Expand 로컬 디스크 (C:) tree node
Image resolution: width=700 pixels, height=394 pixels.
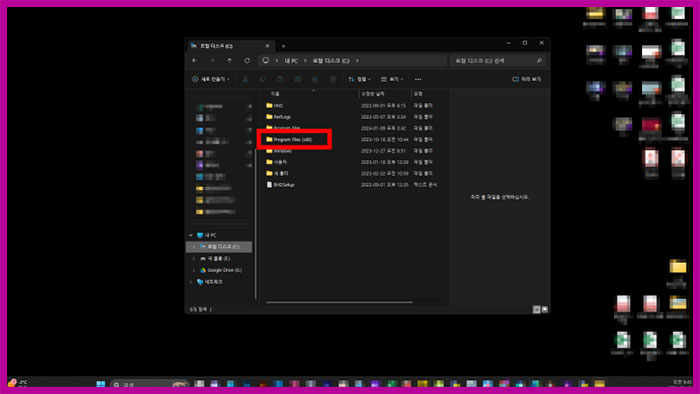[x=194, y=247]
